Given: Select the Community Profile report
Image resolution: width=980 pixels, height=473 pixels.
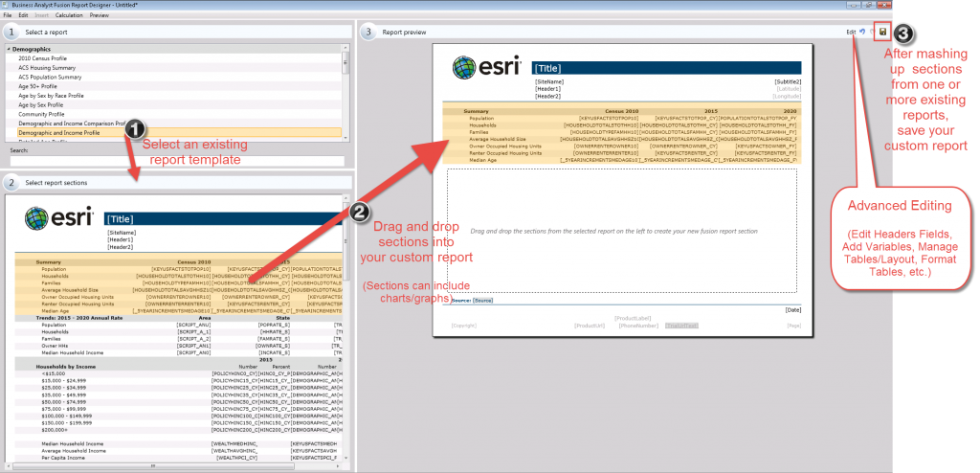Looking at the screenshot, I should (174, 115).
